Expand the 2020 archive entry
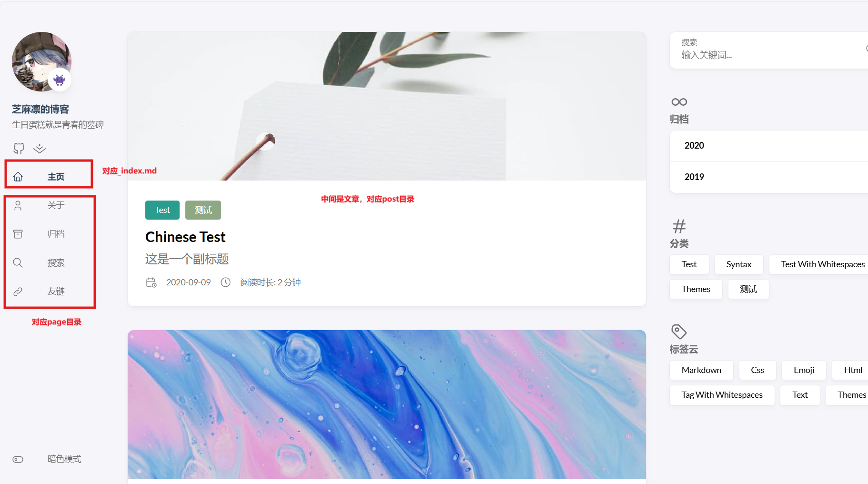The width and height of the screenshot is (868, 484). click(x=769, y=146)
